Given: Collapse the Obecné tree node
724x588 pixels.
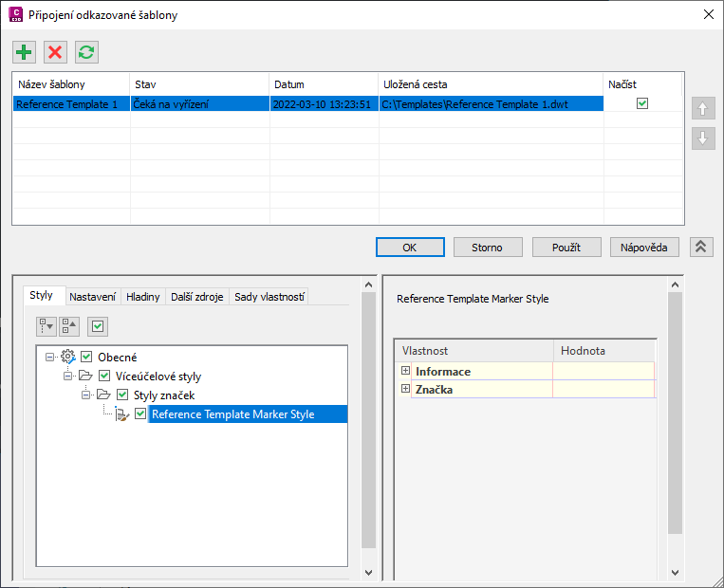Looking at the screenshot, I should (50, 357).
